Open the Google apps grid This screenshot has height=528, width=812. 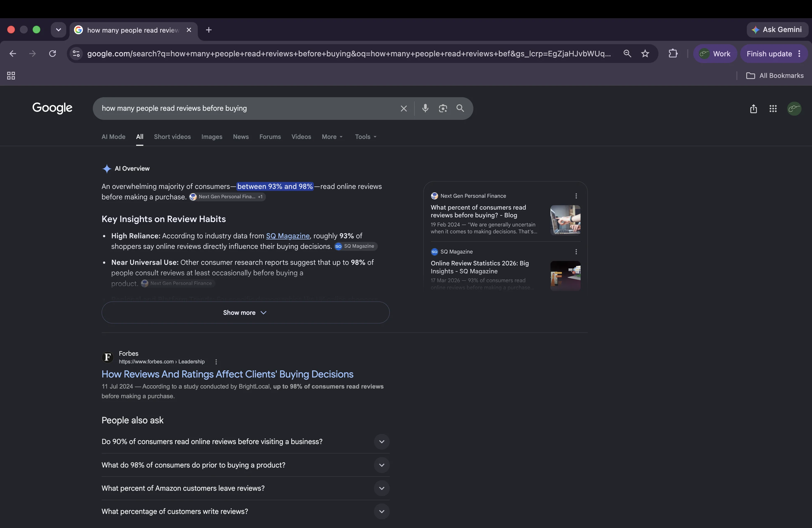coord(773,109)
